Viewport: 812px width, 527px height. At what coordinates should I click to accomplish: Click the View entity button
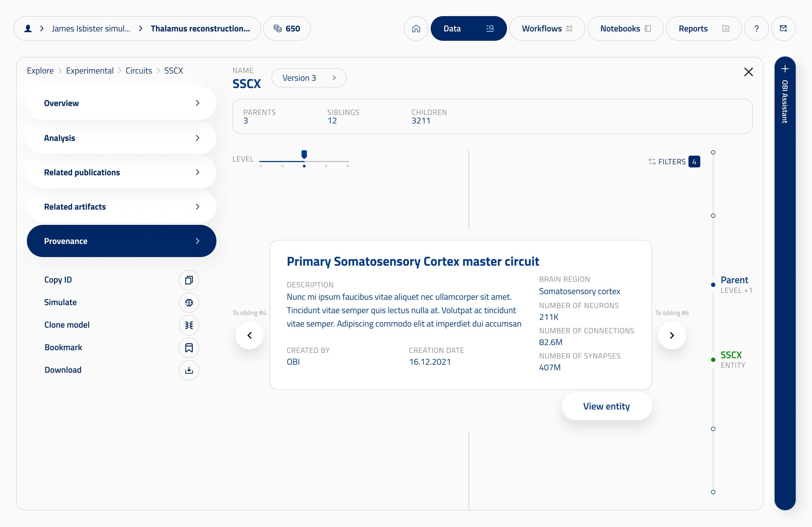point(606,406)
